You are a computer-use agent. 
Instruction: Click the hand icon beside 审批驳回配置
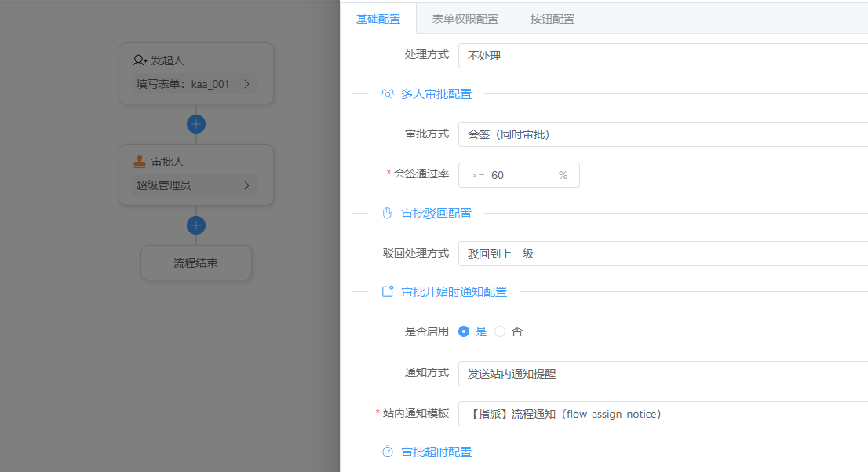coord(387,214)
